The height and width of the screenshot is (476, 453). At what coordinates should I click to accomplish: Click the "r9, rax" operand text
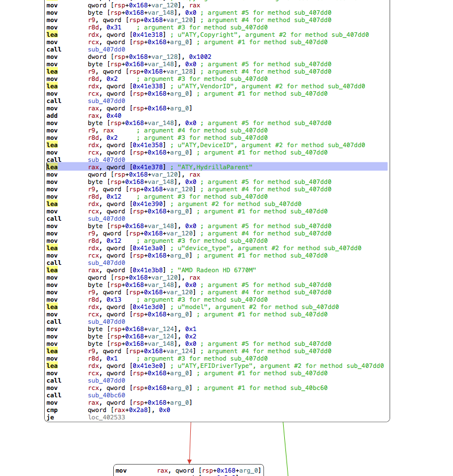point(101,131)
